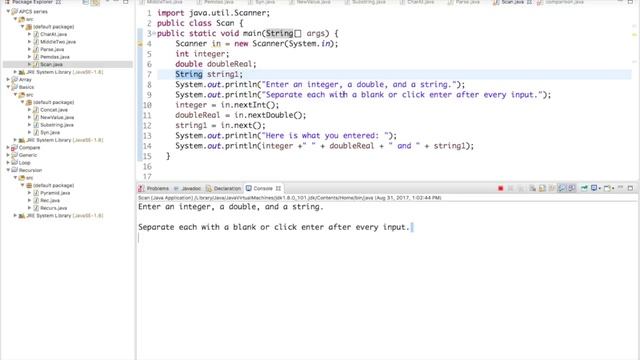This screenshot has width=640, height=360.
Task: Switch to the Declaration tab
Action: tap(223, 188)
